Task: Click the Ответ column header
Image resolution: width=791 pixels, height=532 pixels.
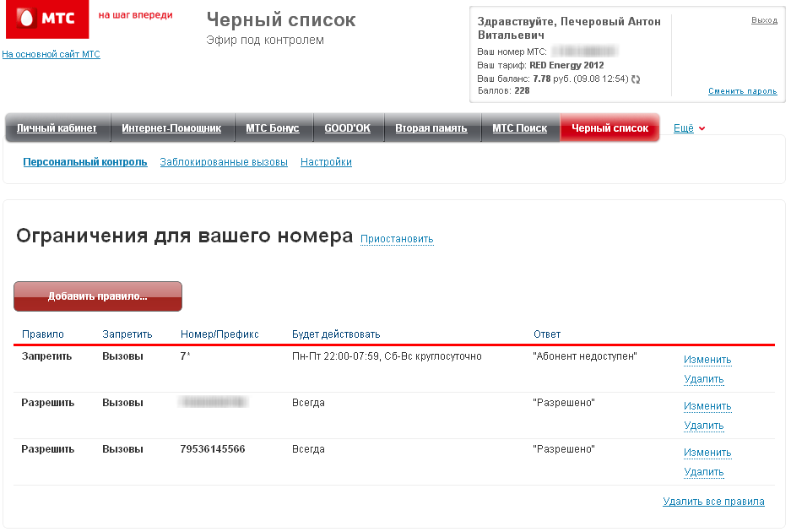Action: coord(547,334)
